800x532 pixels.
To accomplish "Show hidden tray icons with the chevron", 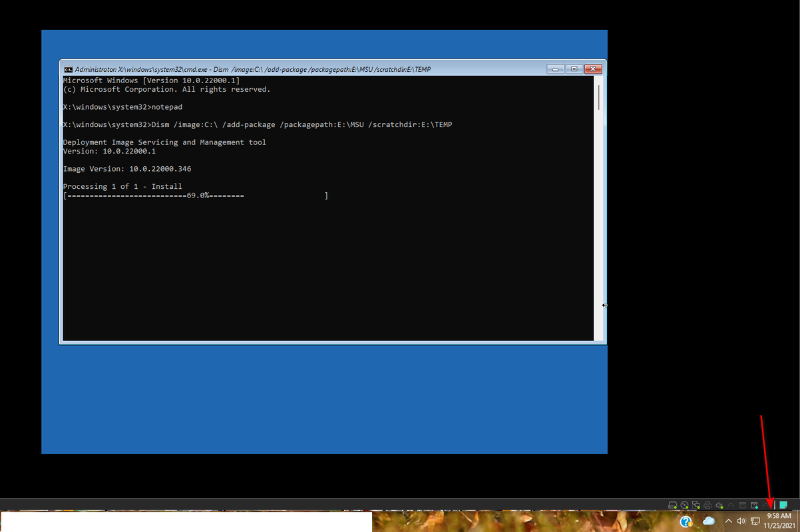I will [x=728, y=521].
